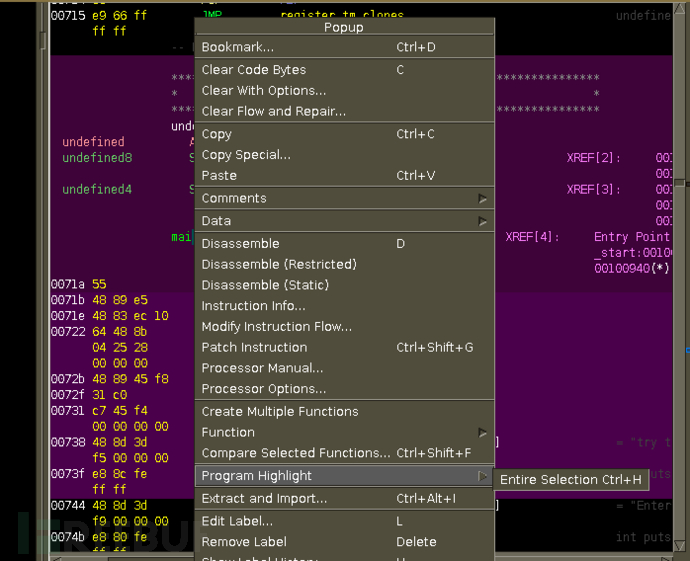
Task: Open Extract and Import... option
Action: pos(264,499)
